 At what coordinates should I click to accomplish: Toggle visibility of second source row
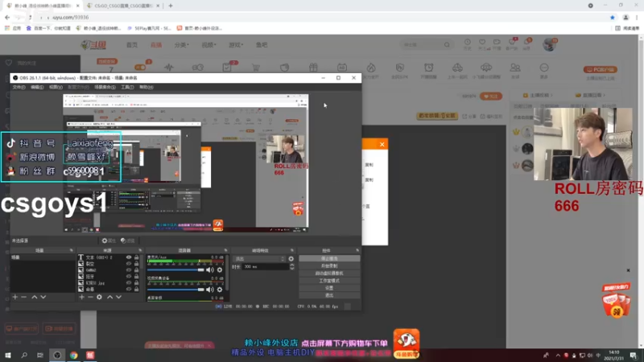[x=129, y=264]
